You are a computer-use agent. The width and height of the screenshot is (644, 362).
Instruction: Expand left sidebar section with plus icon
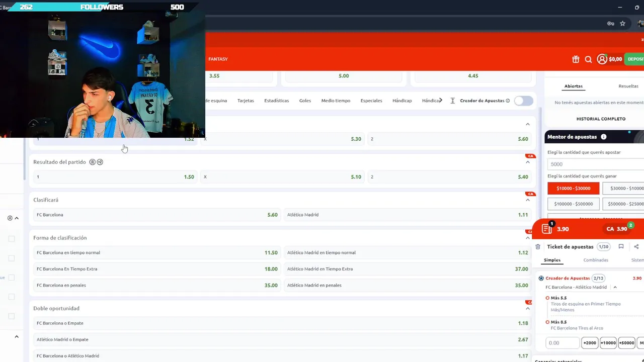click(10, 218)
